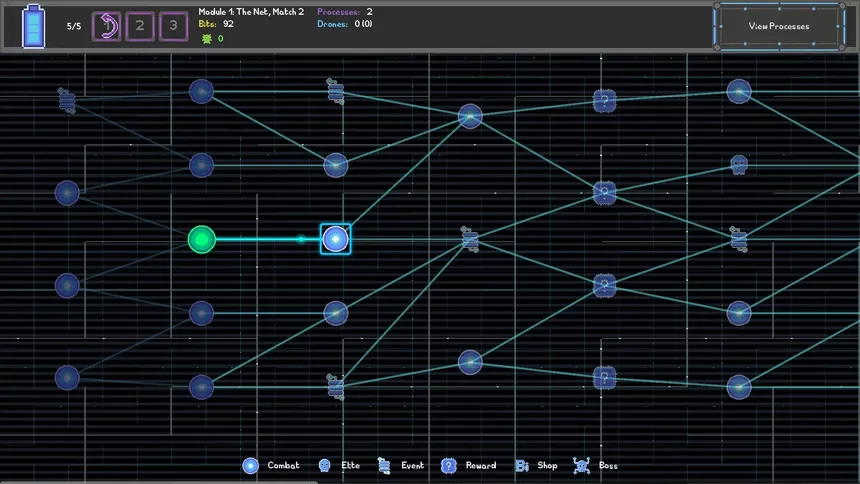Screen dimensions: 860x484
Task: Click the Boss skull-and-crossbones legend icon
Action: pyautogui.click(x=581, y=466)
